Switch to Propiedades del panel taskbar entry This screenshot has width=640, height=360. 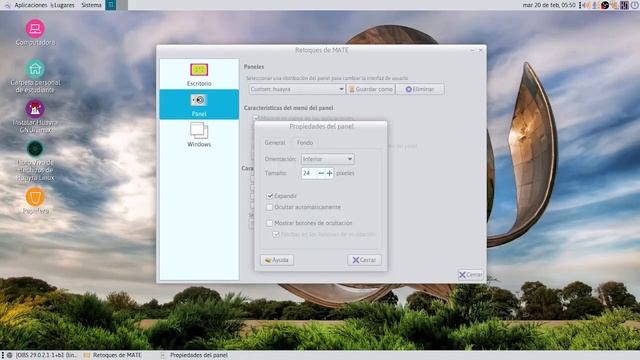coord(194,356)
